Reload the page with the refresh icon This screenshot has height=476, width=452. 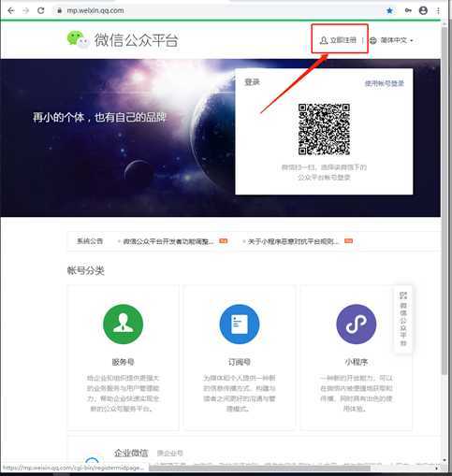tap(41, 10)
